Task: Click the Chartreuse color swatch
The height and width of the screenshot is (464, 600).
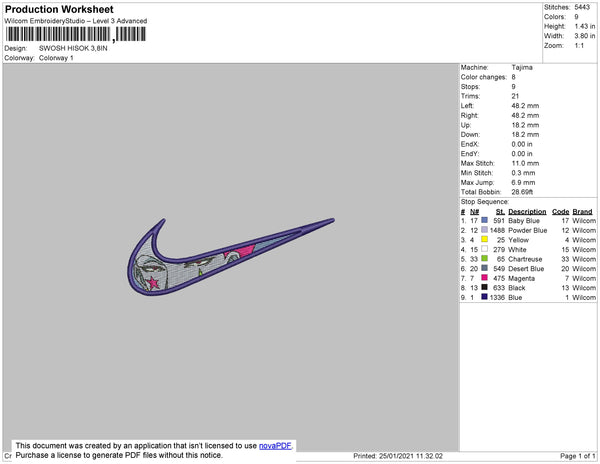Action: point(484,259)
